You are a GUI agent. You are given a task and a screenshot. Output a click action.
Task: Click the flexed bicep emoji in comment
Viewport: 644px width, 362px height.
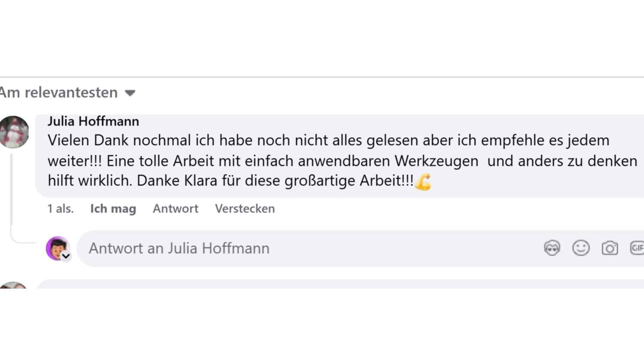click(423, 181)
